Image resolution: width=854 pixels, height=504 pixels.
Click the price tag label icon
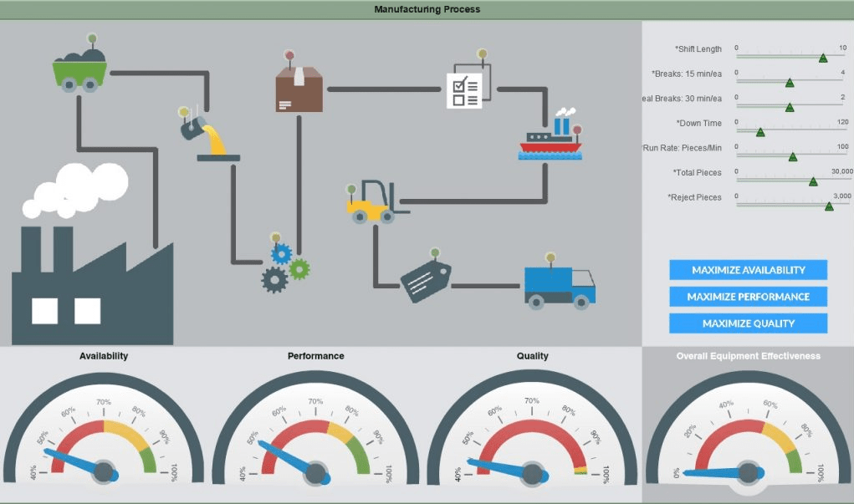pos(426,282)
